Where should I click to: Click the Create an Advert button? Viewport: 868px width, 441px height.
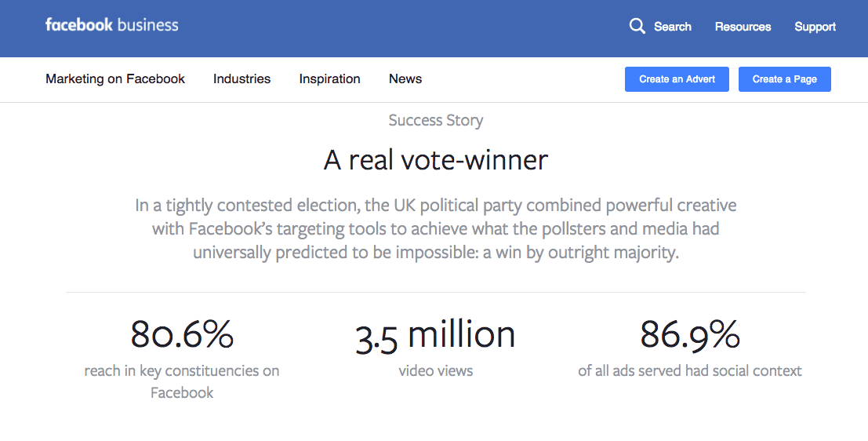677,79
